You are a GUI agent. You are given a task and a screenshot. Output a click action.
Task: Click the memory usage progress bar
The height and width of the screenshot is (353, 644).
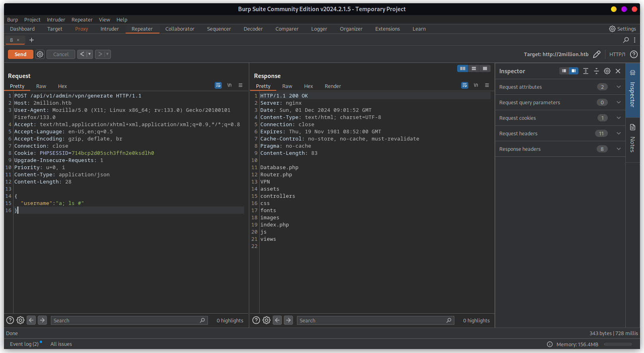coord(618,344)
